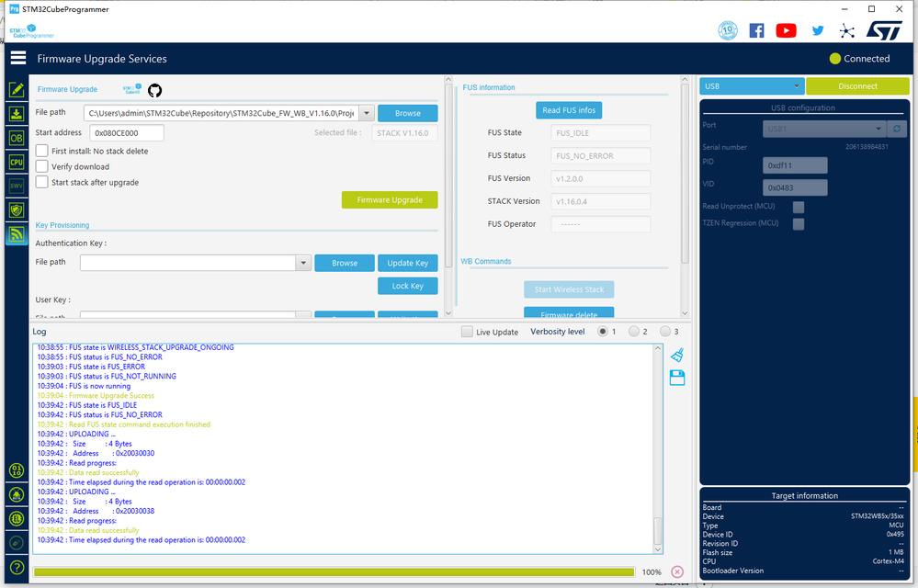Toggle Read Unprotect (MCU) checkbox
Viewport: 918px width, 588px height.
coord(798,207)
